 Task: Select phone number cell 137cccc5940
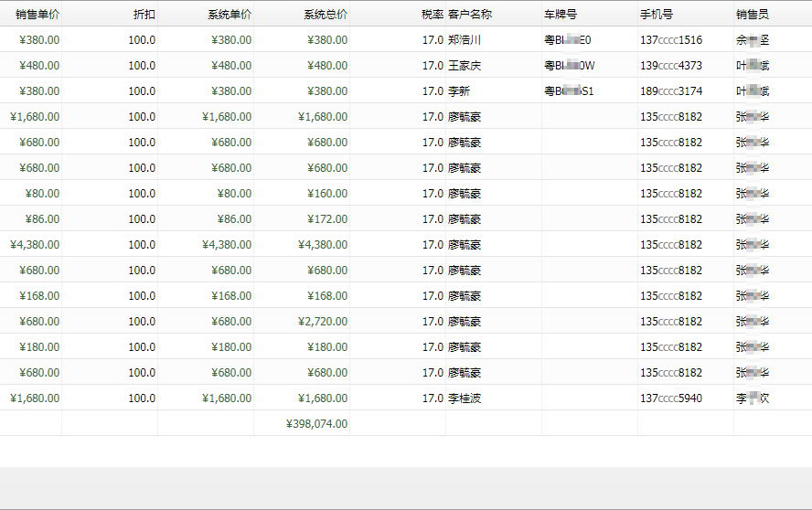click(x=671, y=398)
